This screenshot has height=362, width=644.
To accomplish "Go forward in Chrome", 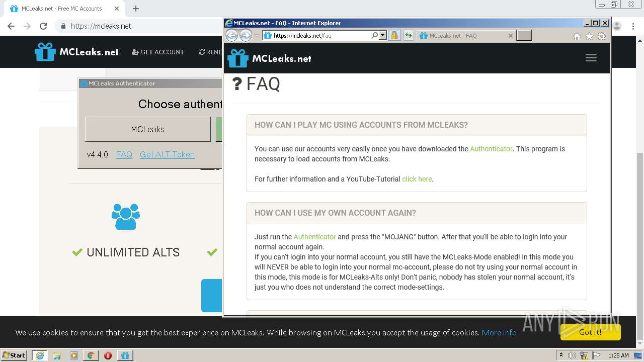I will coord(27,26).
